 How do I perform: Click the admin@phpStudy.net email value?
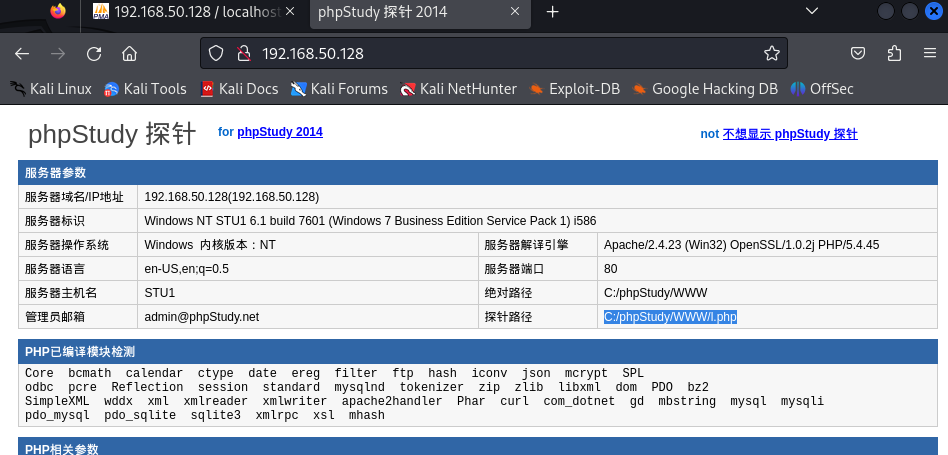click(x=202, y=317)
